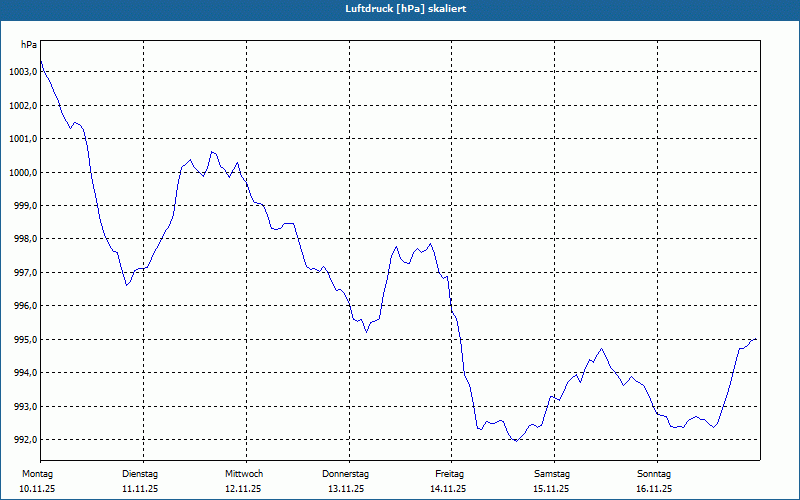800x500 pixels.
Task: Click the 'hPa' unit label
Action: click(x=29, y=45)
